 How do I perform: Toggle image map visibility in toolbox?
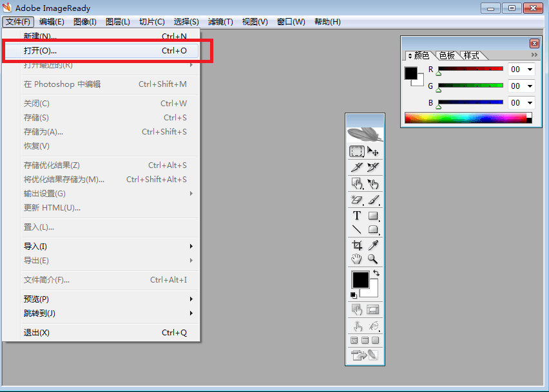pos(357,310)
